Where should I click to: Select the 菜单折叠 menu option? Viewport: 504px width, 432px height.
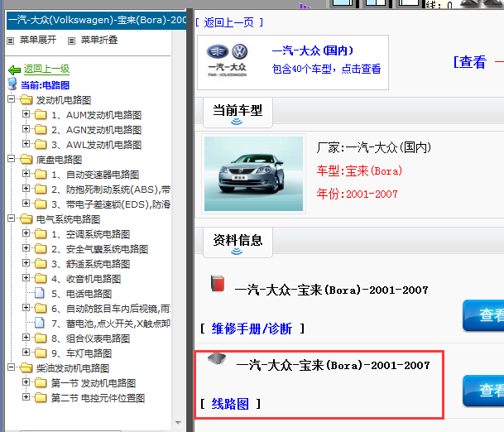pyautogui.click(x=99, y=41)
